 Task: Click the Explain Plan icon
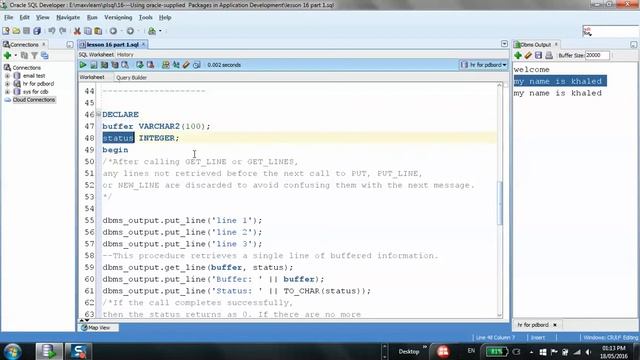[x=104, y=65]
